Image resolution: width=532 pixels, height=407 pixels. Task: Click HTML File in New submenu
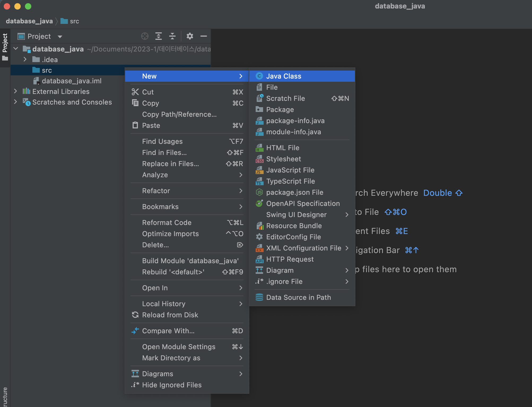click(x=282, y=148)
